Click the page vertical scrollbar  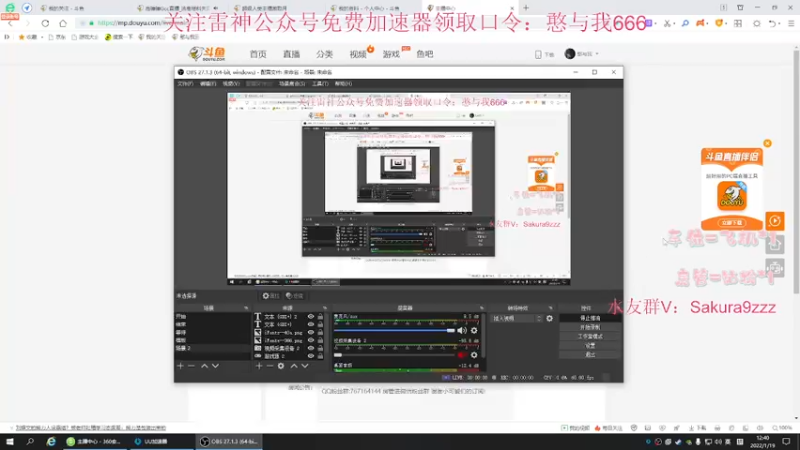coord(796,171)
